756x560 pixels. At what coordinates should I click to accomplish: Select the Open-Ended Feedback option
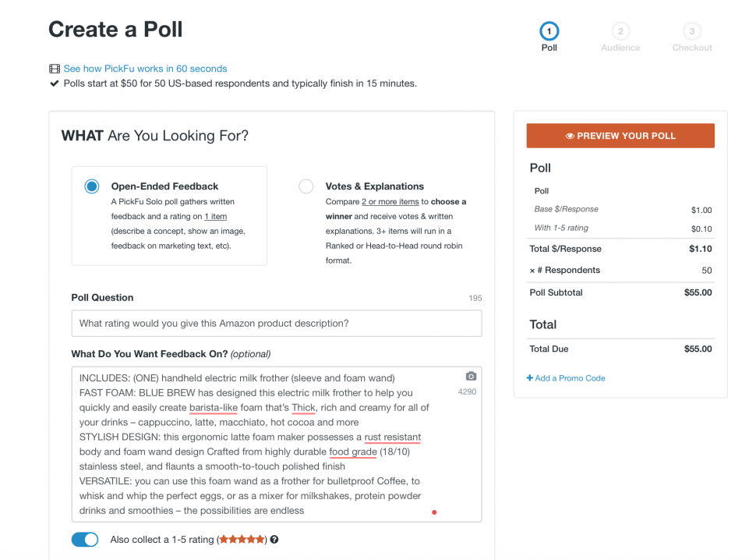92,186
